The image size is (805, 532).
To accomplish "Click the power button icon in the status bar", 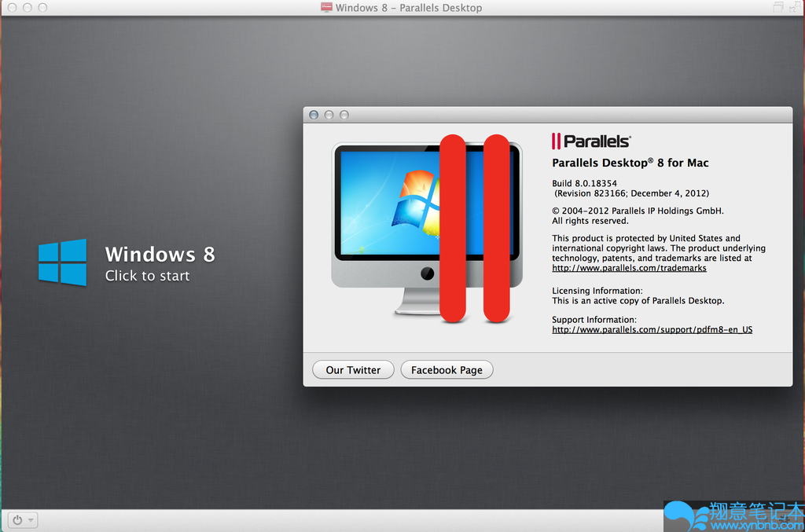I will tap(17, 519).
